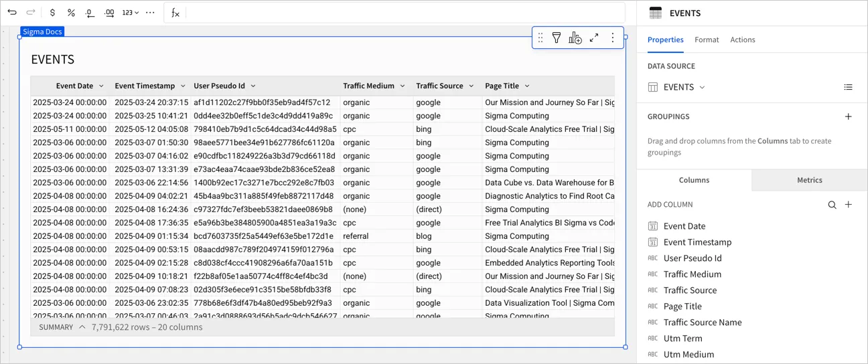Open Traffic Medium column header dropdown
The height and width of the screenshot is (364, 868).
[x=403, y=86]
